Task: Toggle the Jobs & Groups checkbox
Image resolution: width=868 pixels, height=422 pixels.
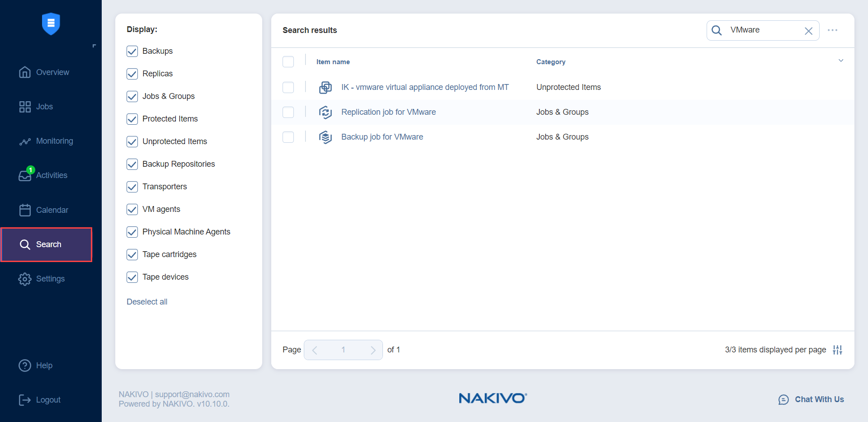Action: click(x=132, y=96)
